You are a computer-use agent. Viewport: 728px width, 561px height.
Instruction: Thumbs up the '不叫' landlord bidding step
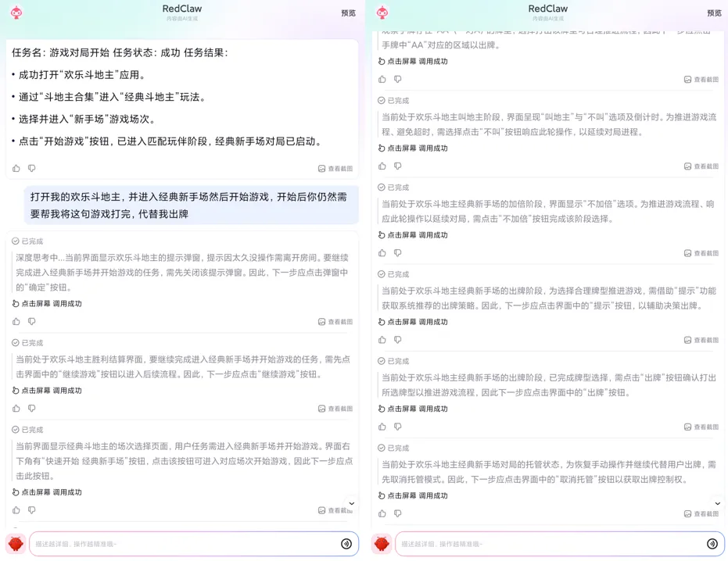point(382,166)
